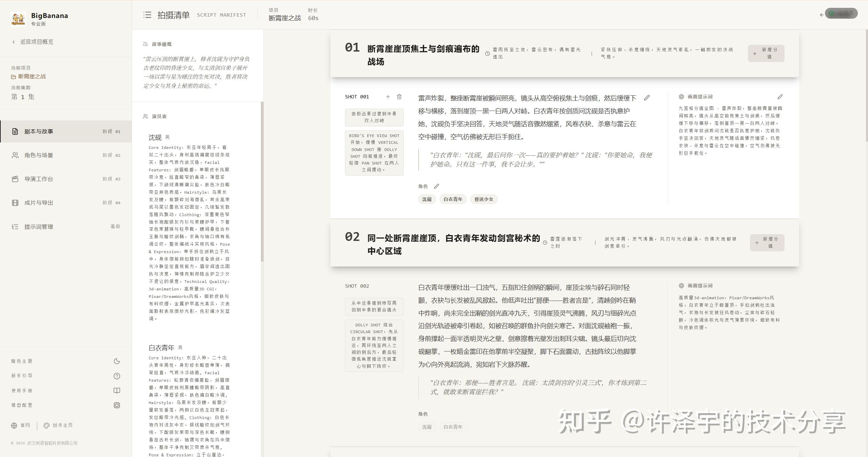This screenshot has height=457, width=868.
Task: Click 新增分镜 in scene 01 header
Action: click(x=766, y=53)
